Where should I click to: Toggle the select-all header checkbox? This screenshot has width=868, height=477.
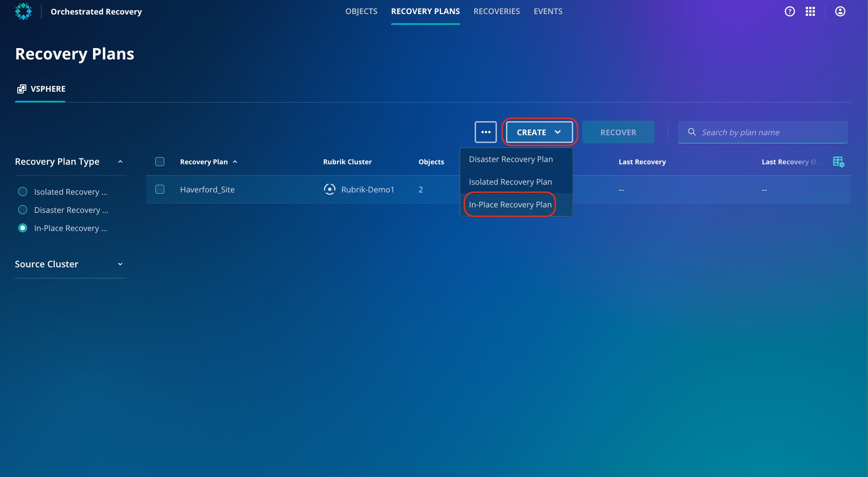coord(160,162)
